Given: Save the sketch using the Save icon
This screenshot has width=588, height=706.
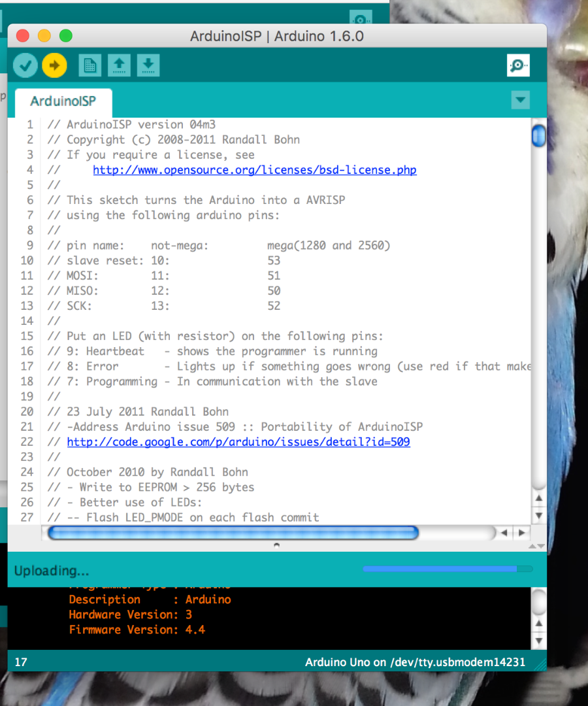Looking at the screenshot, I should [148, 65].
